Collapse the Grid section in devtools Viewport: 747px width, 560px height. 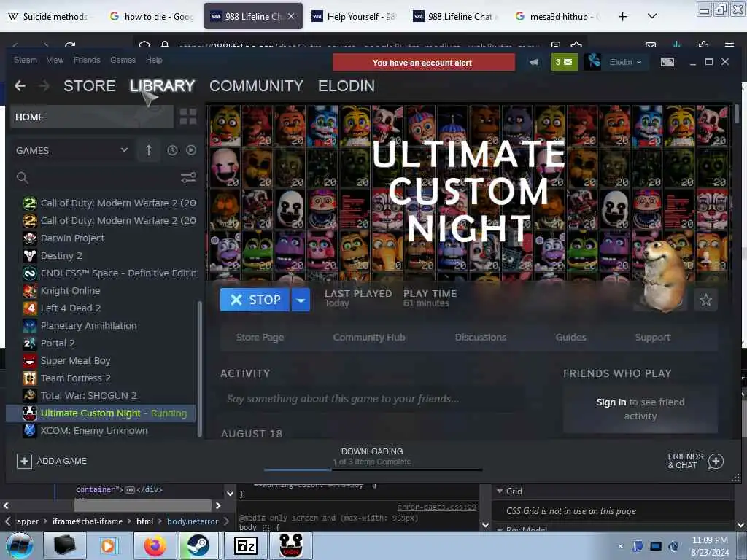(x=500, y=491)
